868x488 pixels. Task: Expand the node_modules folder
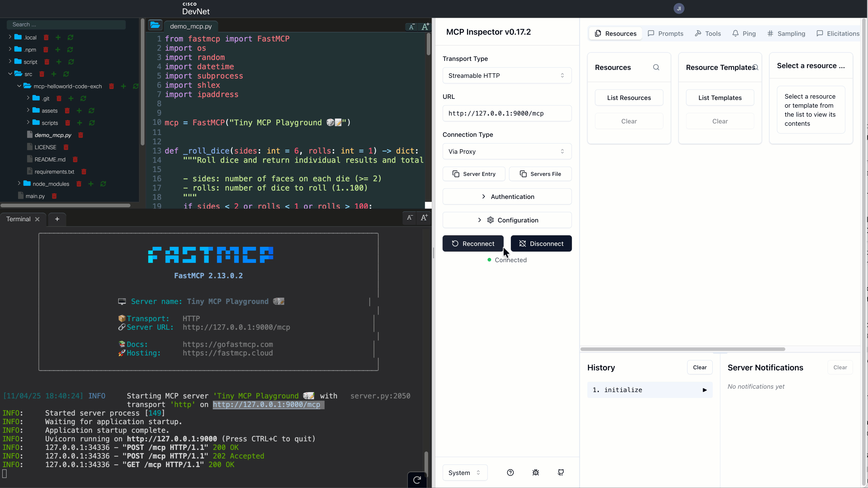click(x=19, y=184)
